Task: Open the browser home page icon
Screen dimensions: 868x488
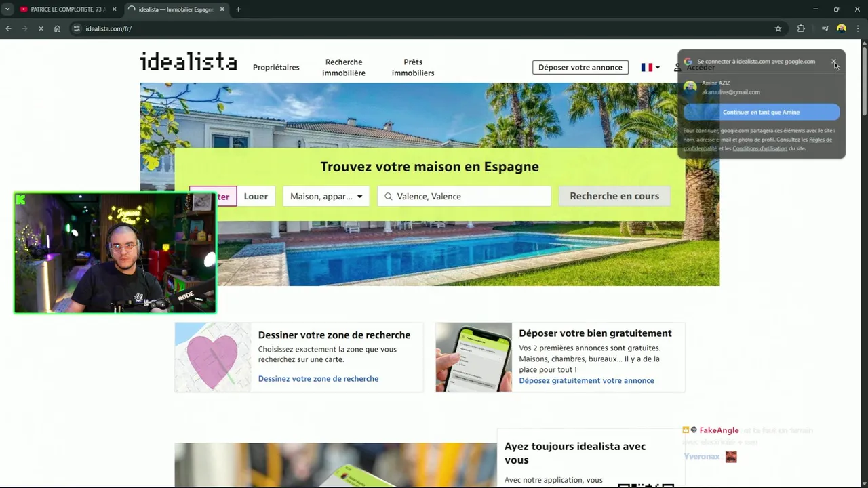Action: tap(57, 28)
